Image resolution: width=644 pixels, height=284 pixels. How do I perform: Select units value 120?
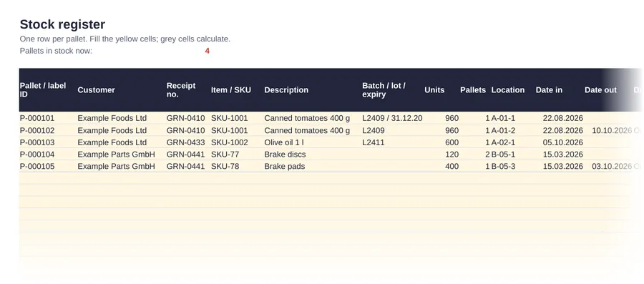[x=452, y=155]
